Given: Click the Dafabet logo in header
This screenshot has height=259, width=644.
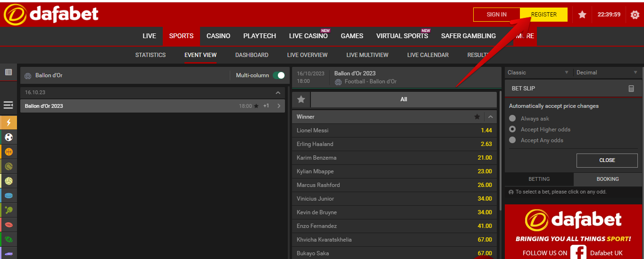Looking at the screenshot, I should click(x=51, y=14).
